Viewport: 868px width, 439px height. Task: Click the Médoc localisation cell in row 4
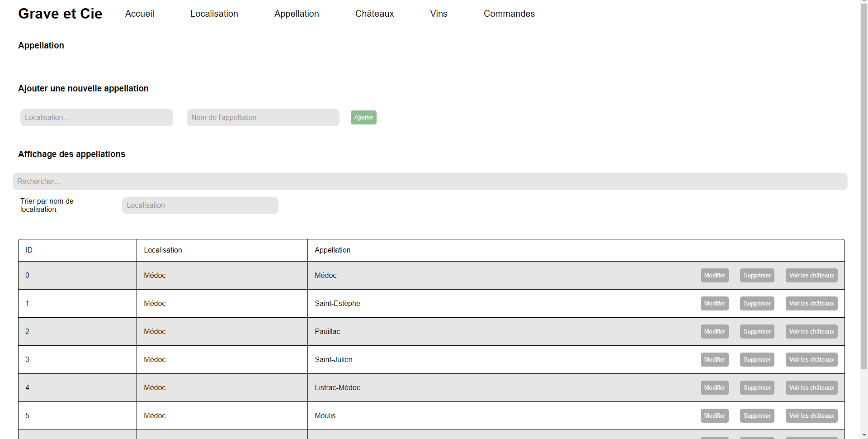[222, 388]
